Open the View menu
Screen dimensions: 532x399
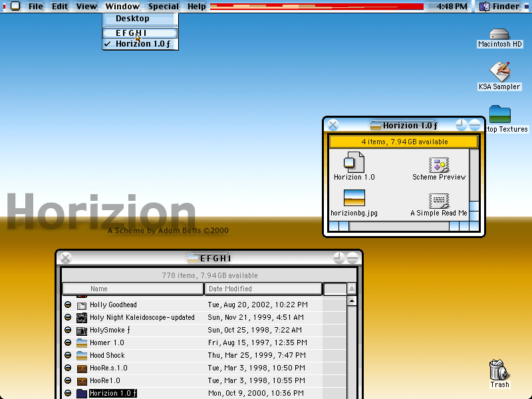coord(86,7)
